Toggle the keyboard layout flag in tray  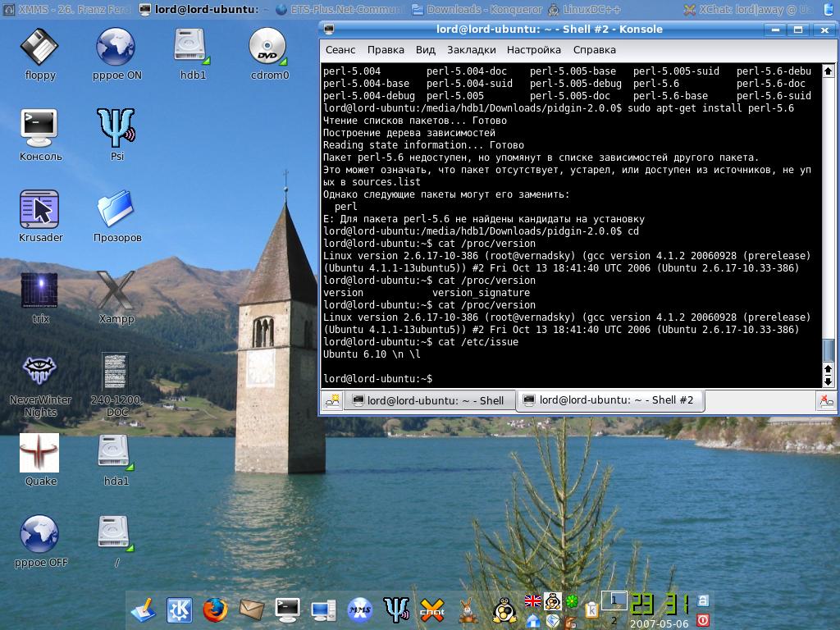tap(532, 601)
